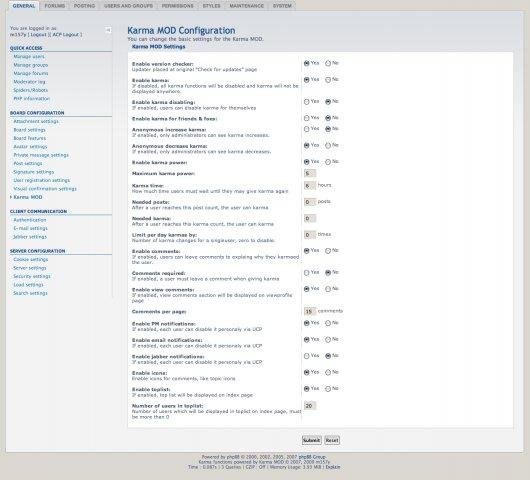Open Attachment settings link
Image resolution: width=530 pixels, height=480 pixels.
[x=36, y=121]
